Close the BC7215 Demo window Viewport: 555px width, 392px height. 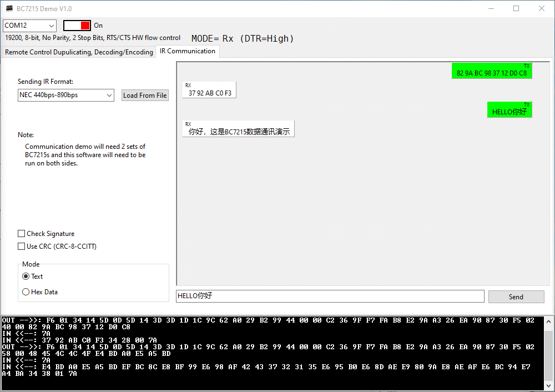point(542,8)
